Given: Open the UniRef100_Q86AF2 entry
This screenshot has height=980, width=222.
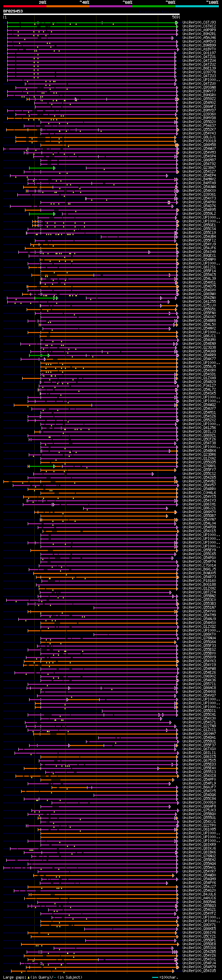Looking at the screenshot, I should [199, 106].
